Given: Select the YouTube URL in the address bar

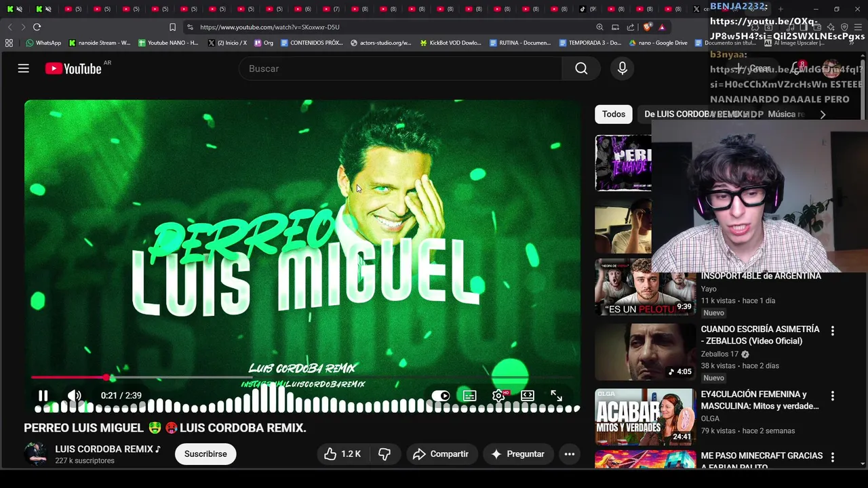Looking at the screenshot, I should (x=269, y=27).
